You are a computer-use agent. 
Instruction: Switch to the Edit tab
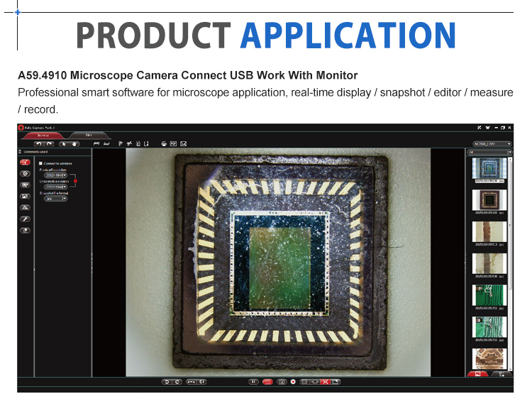click(89, 134)
